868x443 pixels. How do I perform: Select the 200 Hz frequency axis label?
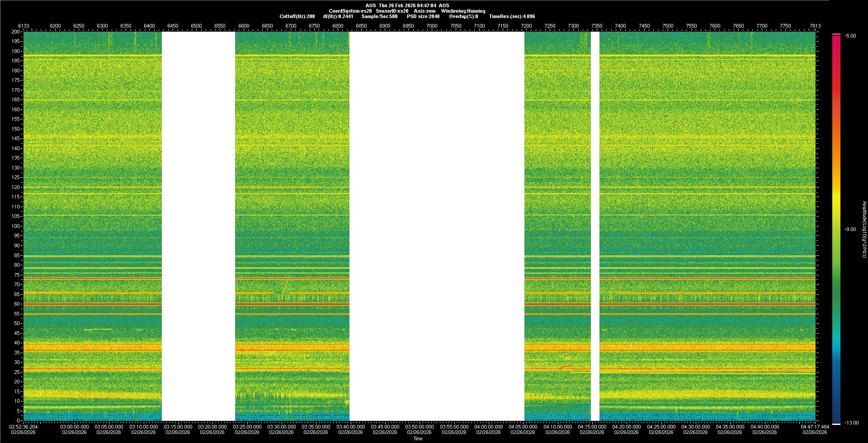click(x=15, y=32)
